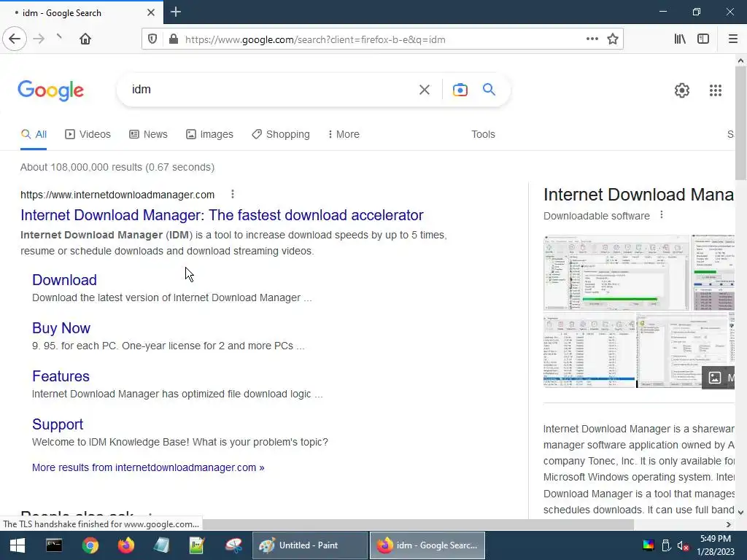Focus the browser address bar
Viewport: 747px width, 560px height.
tap(381, 39)
